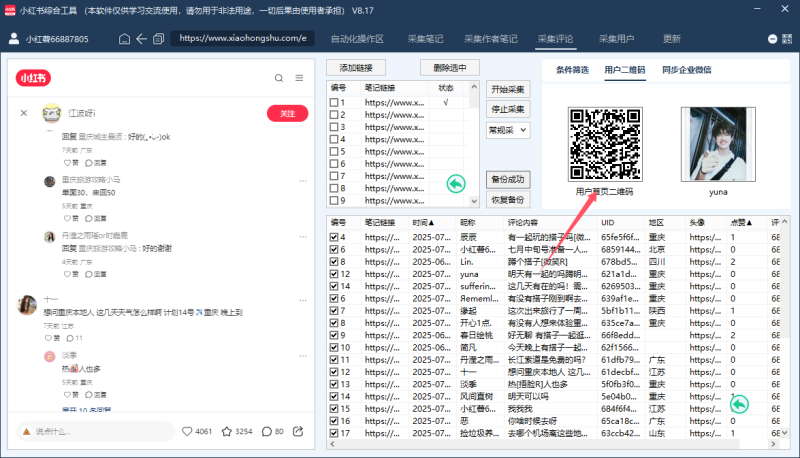Switch to 采集作者笔记 tab
Viewport: 800px width, 458px height.
pyautogui.click(x=490, y=39)
